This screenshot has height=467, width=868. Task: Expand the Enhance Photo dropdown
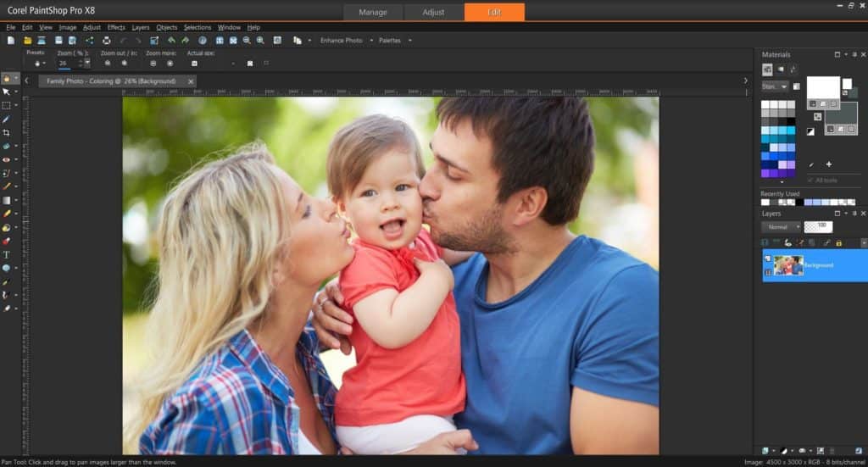344,40
